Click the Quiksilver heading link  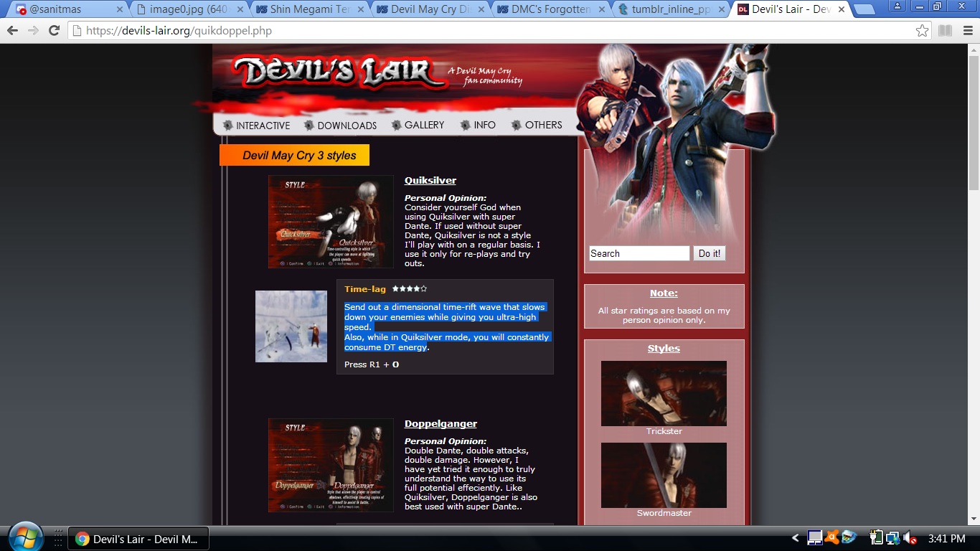(430, 180)
